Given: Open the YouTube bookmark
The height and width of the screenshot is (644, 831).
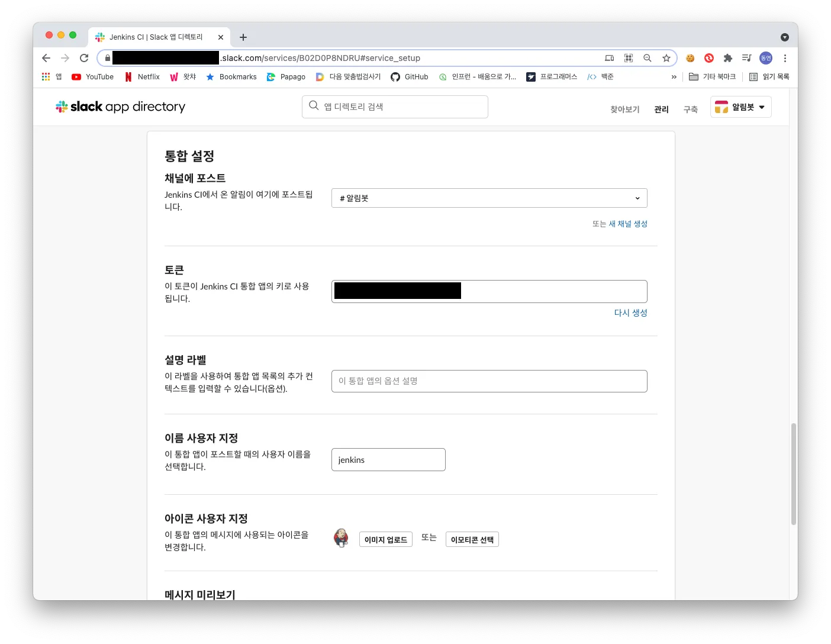Looking at the screenshot, I should (x=92, y=77).
